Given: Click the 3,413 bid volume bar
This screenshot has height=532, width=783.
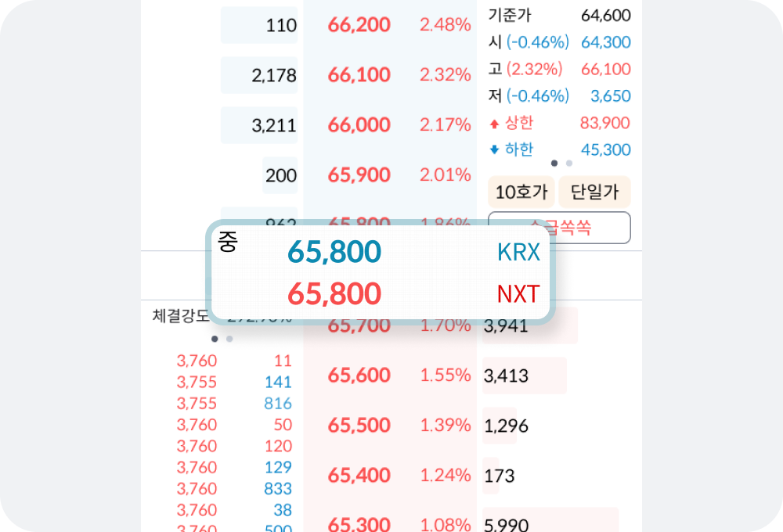Looking at the screenshot, I should pos(525,376).
